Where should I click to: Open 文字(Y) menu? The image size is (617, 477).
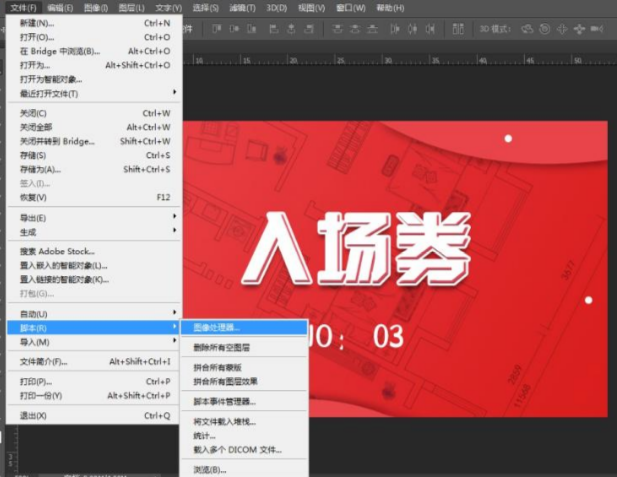168,8
